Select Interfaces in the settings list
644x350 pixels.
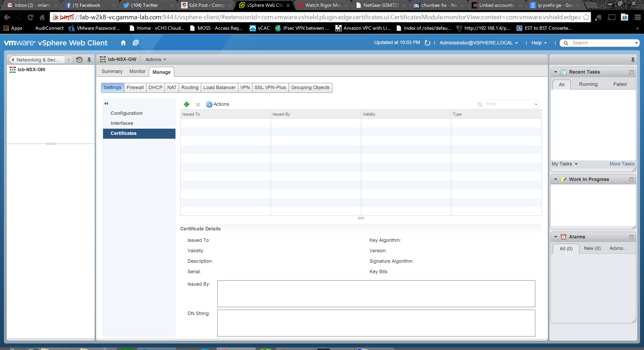pos(122,123)
